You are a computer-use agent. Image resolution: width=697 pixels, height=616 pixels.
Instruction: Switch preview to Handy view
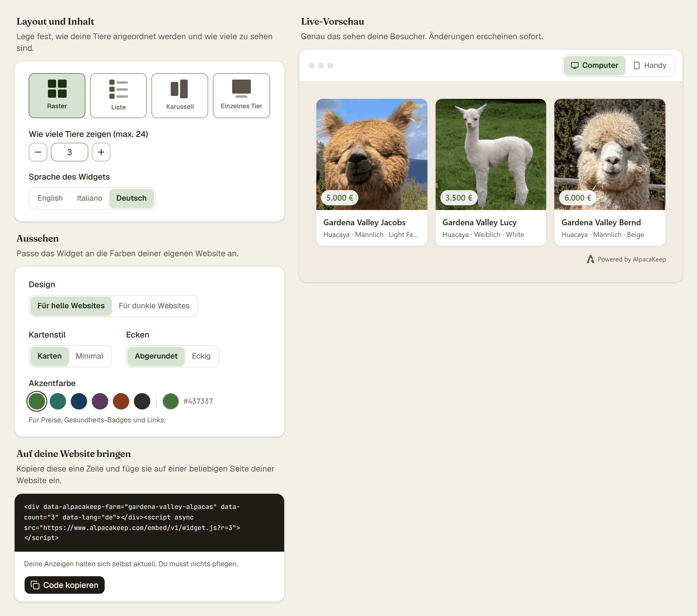[650, 66]
